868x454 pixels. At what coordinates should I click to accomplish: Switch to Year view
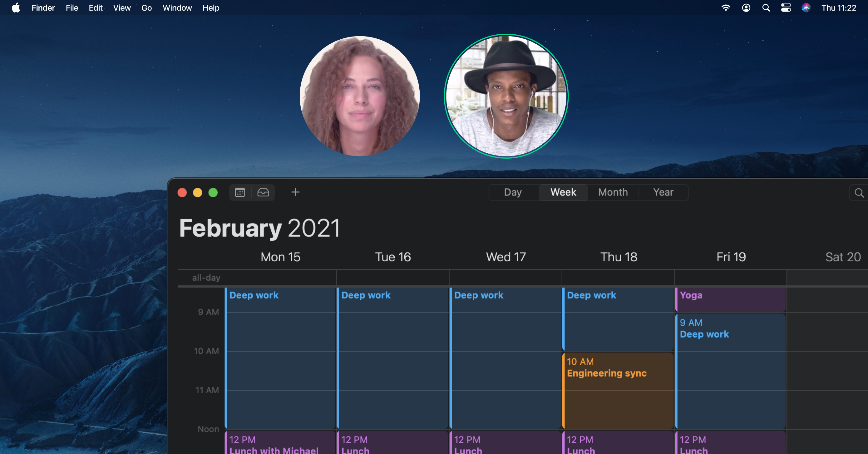click(x=663, y=192)
